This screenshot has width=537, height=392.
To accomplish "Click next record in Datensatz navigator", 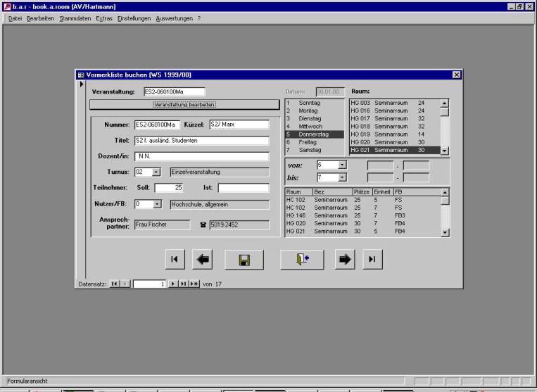I will pyautogui.click(x=173, y=284).
